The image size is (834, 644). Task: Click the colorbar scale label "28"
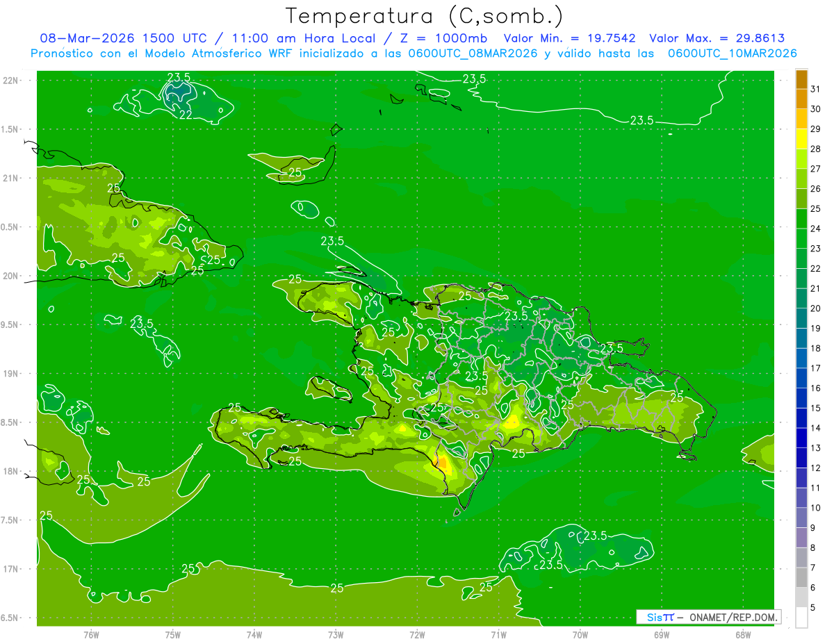816,149
